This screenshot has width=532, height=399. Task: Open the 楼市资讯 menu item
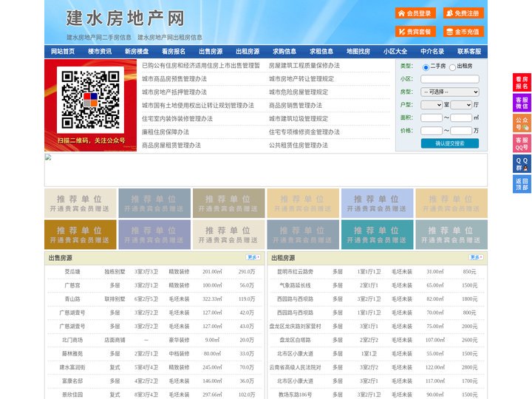(100, 52)
